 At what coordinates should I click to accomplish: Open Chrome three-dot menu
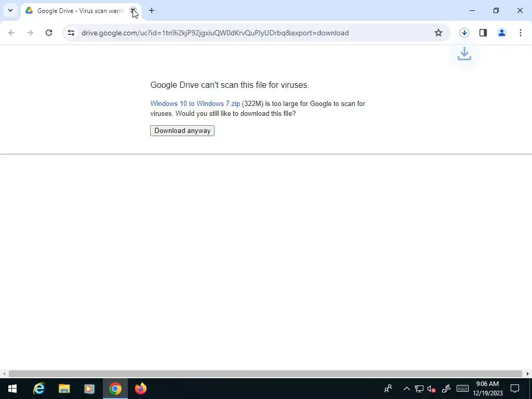[521, 33]
